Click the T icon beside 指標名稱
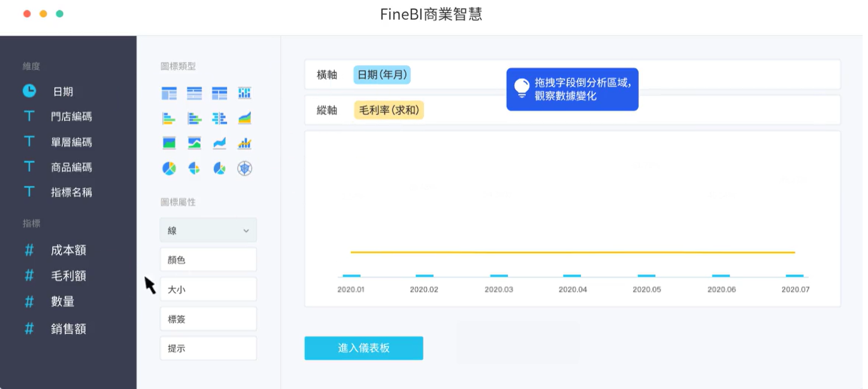The image size is (868, 389). pyautogui.click(x=29, y=192)
